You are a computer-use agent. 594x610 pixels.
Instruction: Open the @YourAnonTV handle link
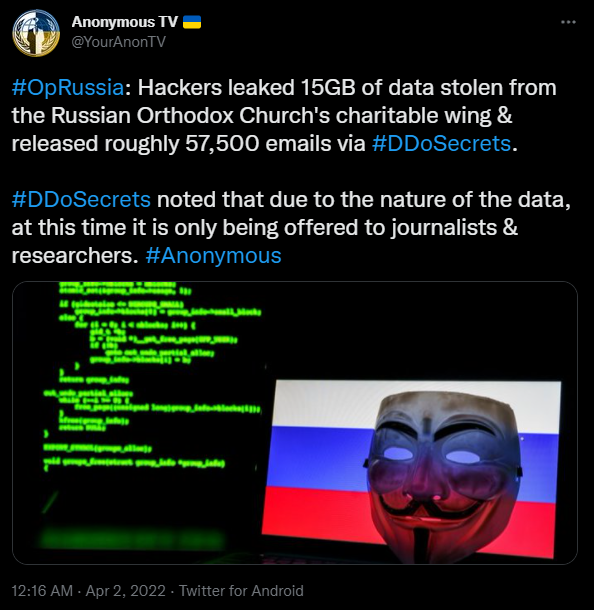(119, 42)
